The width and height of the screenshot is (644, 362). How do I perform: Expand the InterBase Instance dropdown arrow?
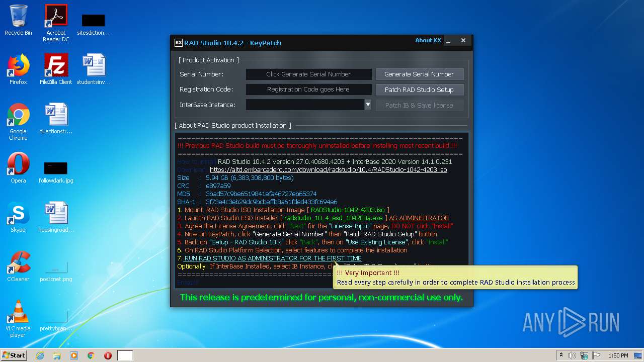[368, 105]
